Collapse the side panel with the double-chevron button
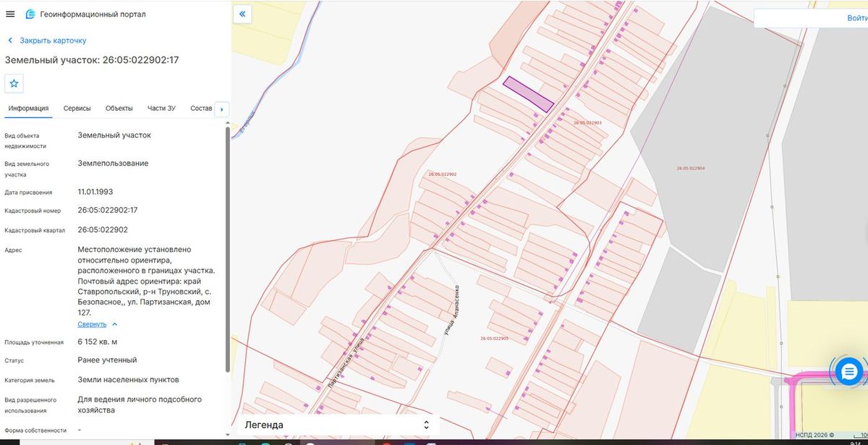 click(x=242, y=14)
